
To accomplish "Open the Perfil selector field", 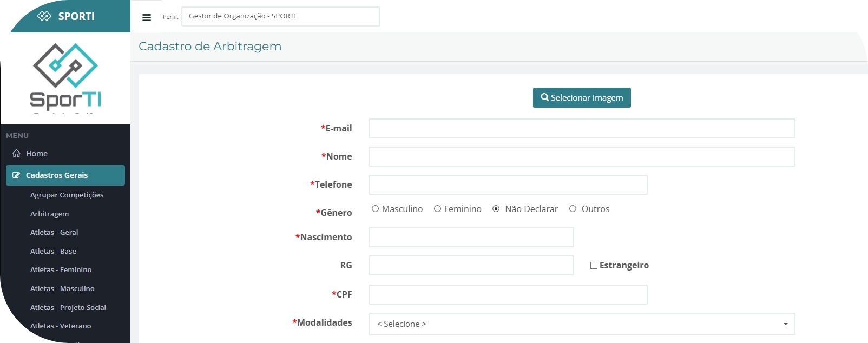I will coord(280,16).
